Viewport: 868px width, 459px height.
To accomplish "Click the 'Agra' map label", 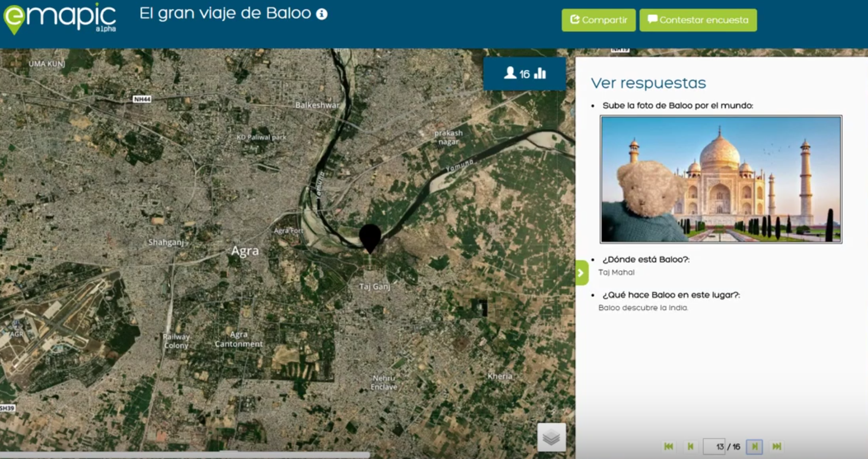I will (245, 251).
